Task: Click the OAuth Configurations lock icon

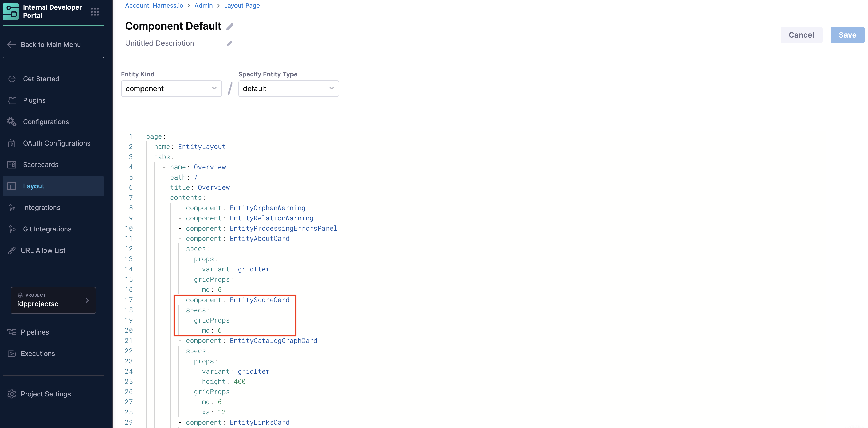Action: [x=12, y=143]
